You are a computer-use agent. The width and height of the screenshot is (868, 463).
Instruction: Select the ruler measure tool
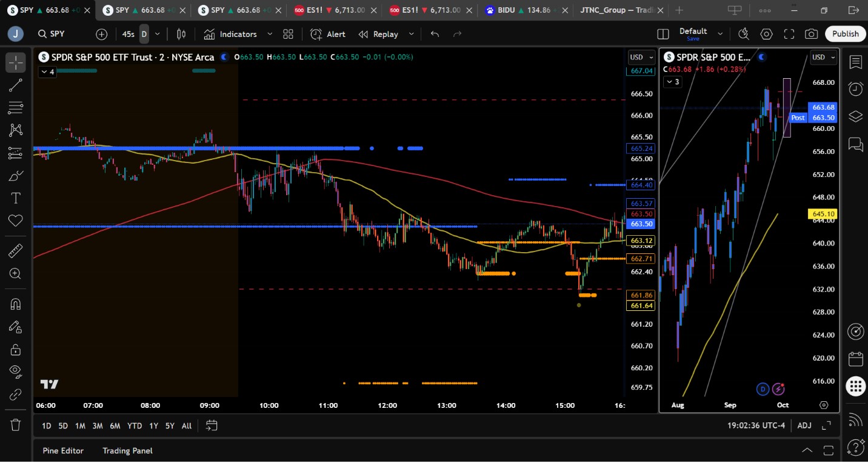16,250
